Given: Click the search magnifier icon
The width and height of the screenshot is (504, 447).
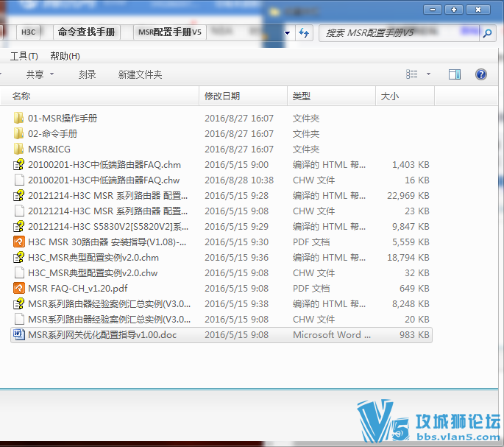Looking at the screenshot, I should click(487, 33).
